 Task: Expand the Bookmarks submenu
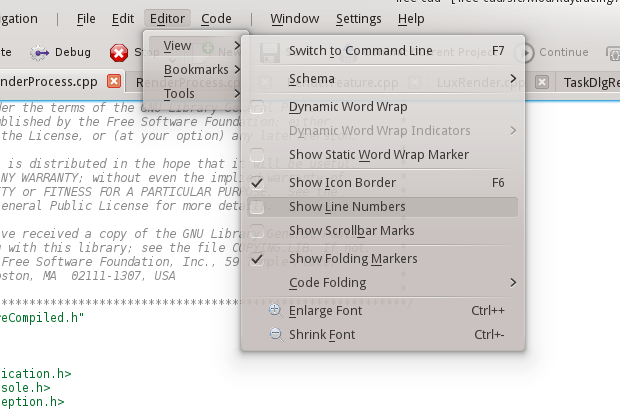(195, 70)
